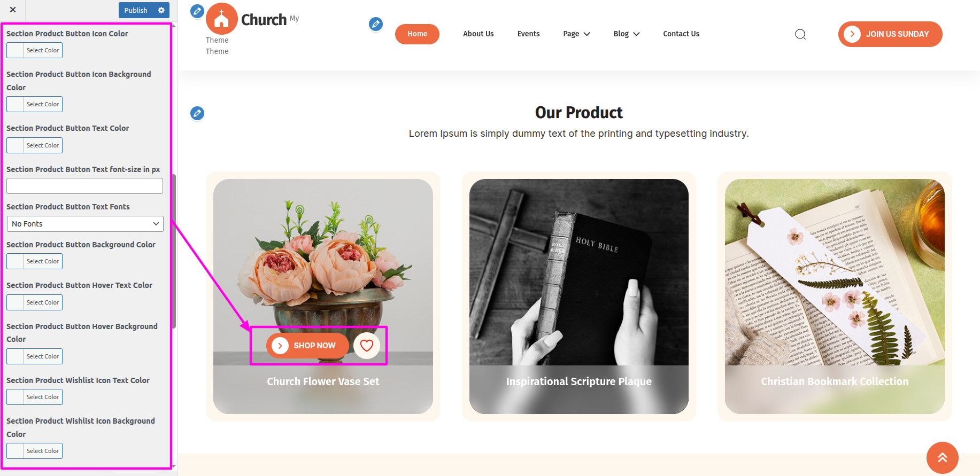Click the JOIN US SUNDAY button
This screenshot has width=980, height=476.
(890, 34)
